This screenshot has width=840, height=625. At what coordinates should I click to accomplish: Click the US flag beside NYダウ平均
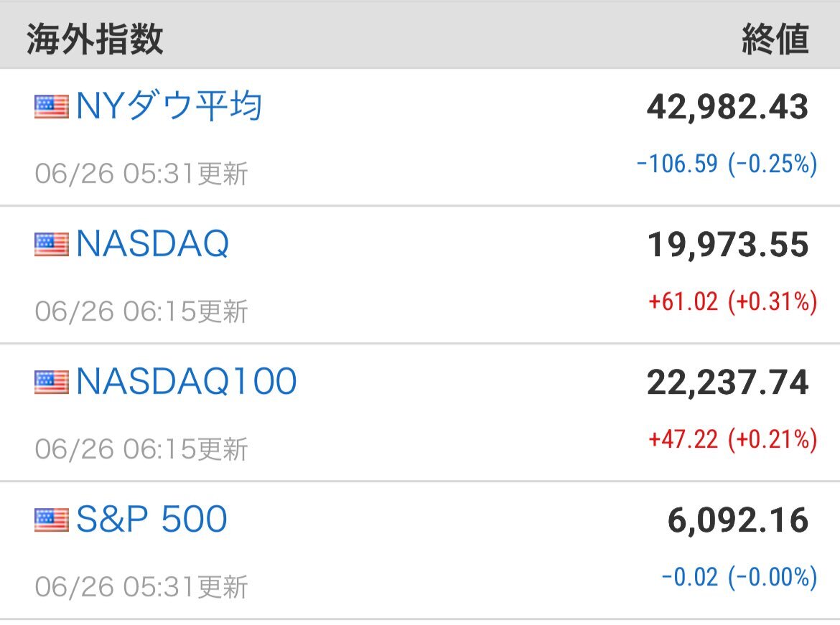pyautogui.click(x=52, y=106)
